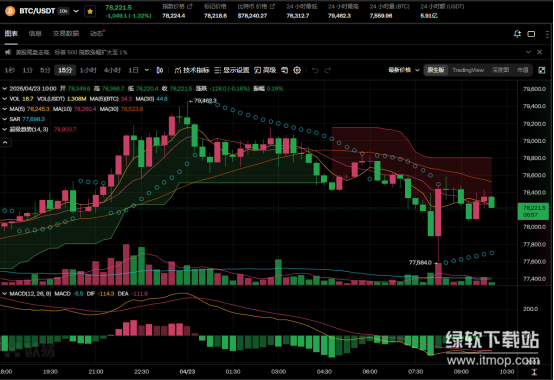The height and width of the screenshot is (380, 554).
Task: Open the more timeframes dropdown arrow
Action: (147, 70)
